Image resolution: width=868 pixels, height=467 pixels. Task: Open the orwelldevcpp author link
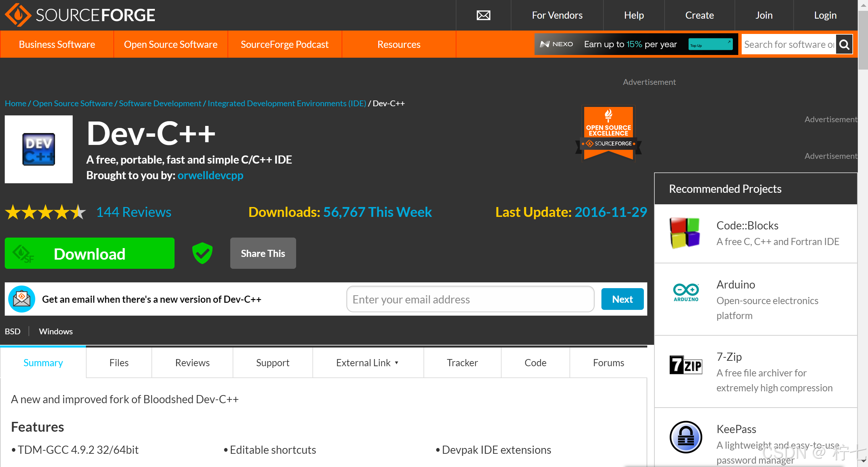click(x=210, y=175)
